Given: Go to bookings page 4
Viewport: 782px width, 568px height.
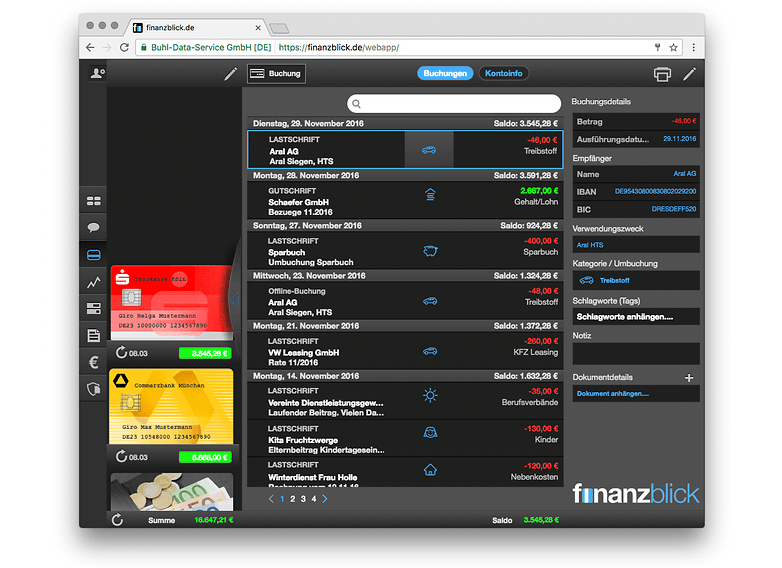Looking at the screenshot, I should tap(314, 499).
